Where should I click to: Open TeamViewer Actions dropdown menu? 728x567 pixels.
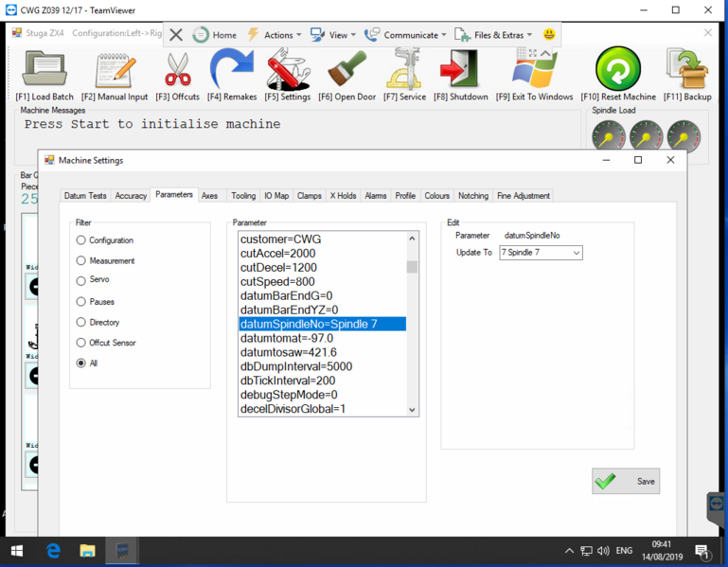click(275, 35)
